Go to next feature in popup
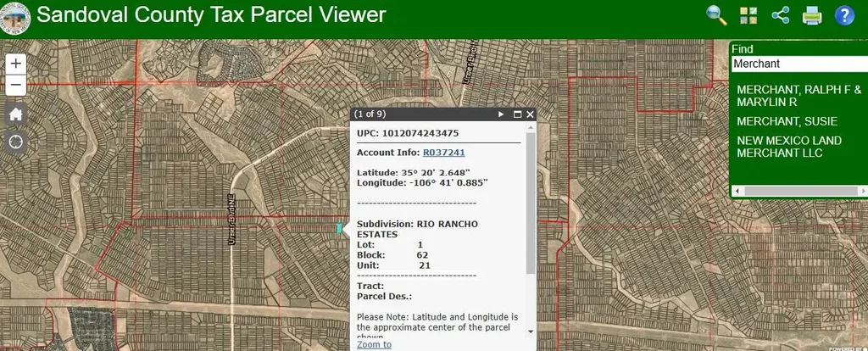Screen dimensions: 868x351 click(x=501, y=114)
